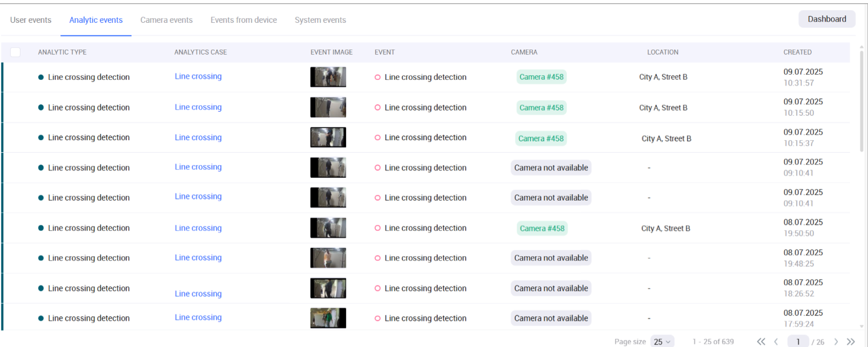Expand the Page size dropdown
Screen dimensions: 868x347
click(662, 342)
